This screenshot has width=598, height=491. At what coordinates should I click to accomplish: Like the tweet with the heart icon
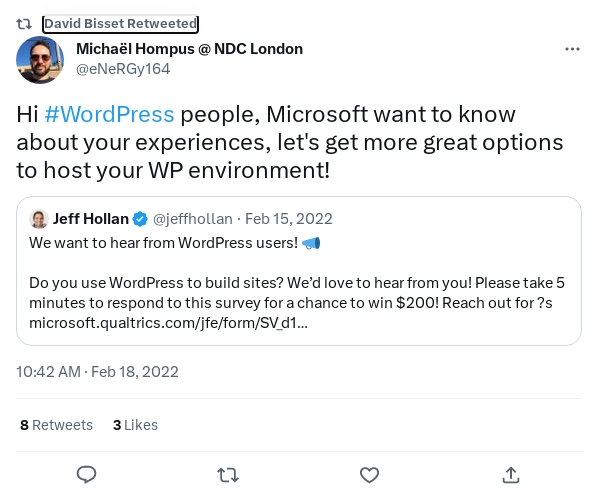point(370,475)
